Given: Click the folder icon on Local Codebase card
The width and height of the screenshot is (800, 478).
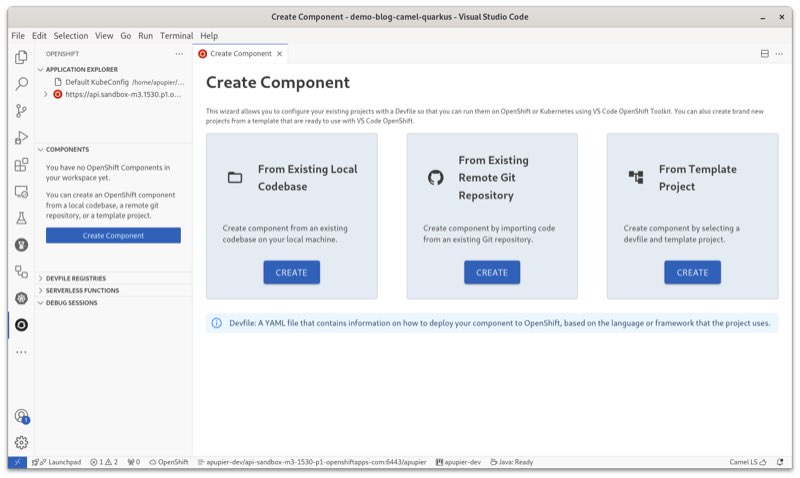Looking at the screenshot, I should (x=235, y=178).
